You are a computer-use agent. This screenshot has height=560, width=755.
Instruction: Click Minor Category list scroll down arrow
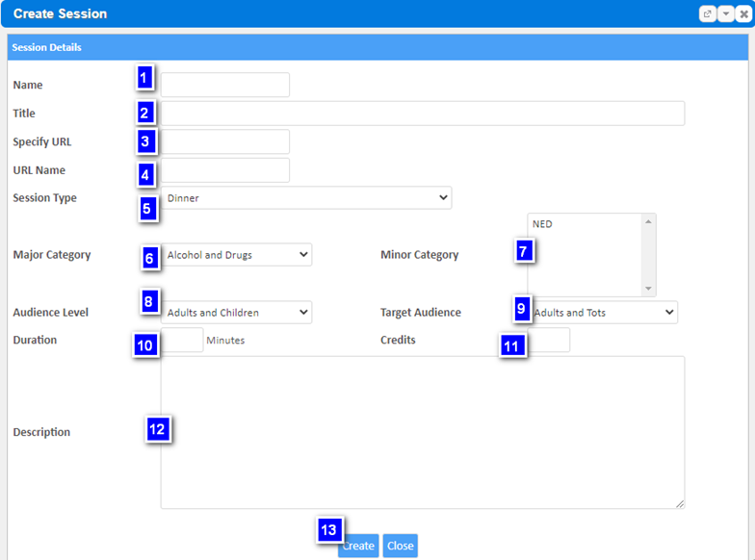coord(648,289)
